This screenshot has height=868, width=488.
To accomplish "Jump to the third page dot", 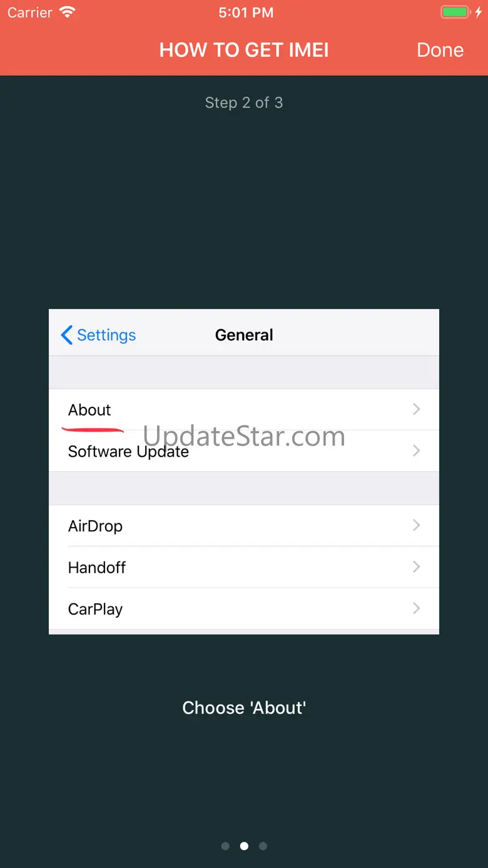I will click(x=263, y=846).
